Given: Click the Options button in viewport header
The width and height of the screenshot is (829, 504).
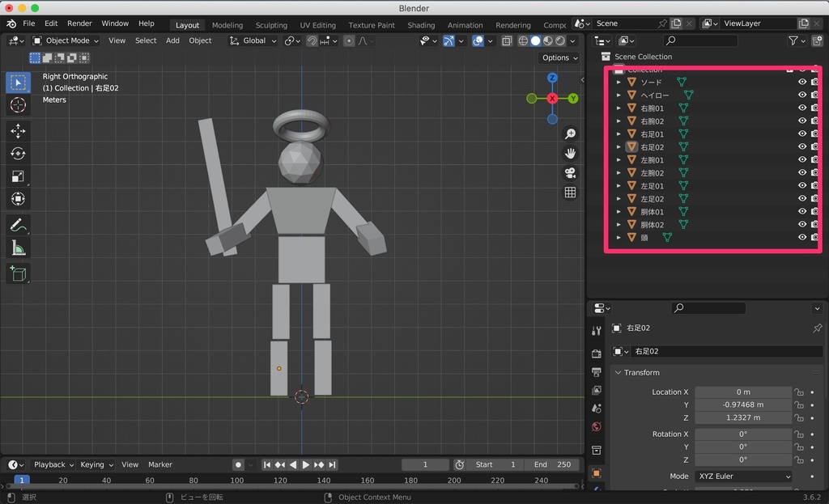Looking at the screenshot, I should (x=559, y=58).
